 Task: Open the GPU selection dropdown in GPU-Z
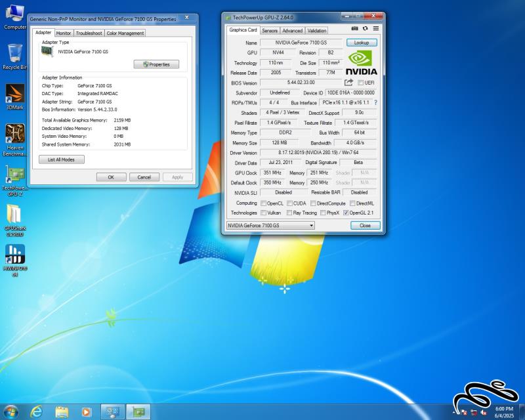270,225
